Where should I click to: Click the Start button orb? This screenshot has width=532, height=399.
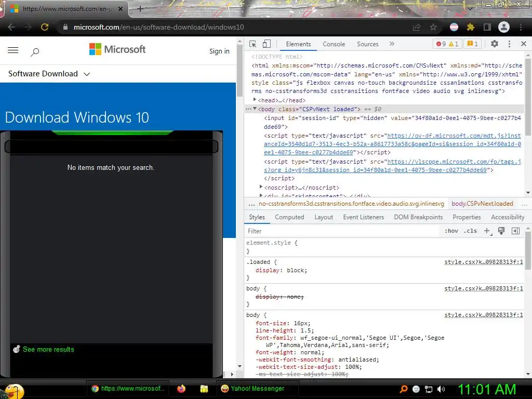pyautogui.click(x=14, y=391)
